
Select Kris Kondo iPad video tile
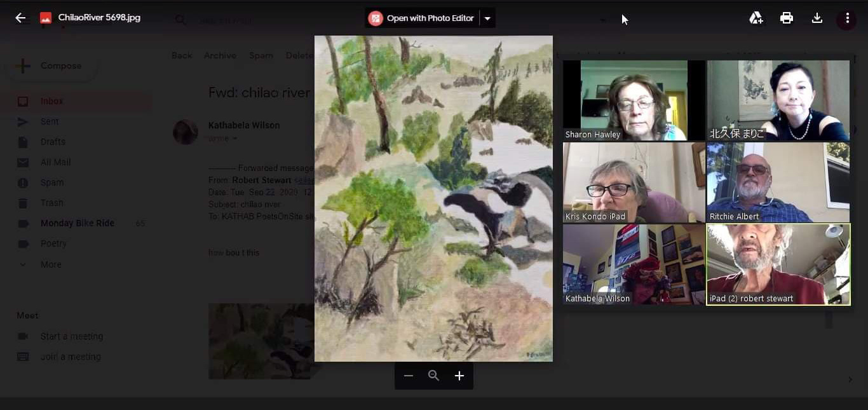(634, 182)
